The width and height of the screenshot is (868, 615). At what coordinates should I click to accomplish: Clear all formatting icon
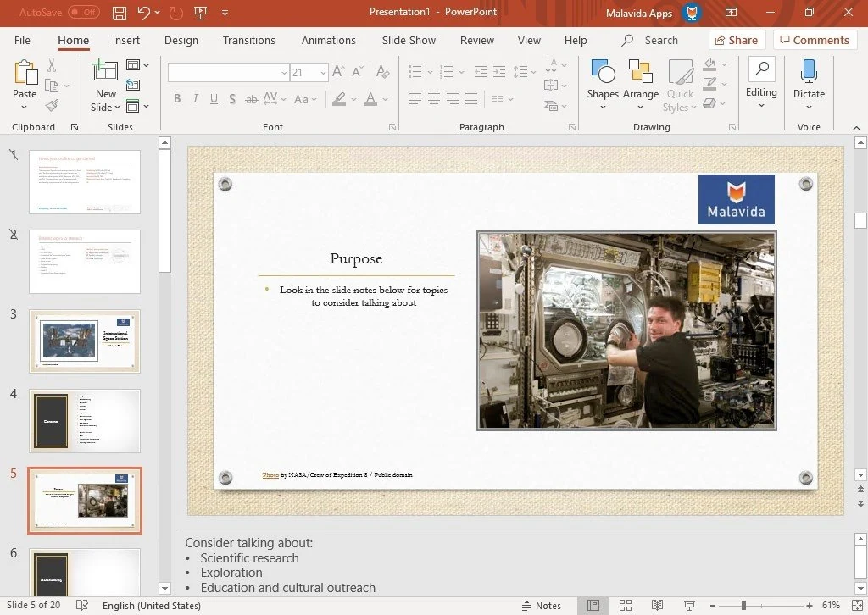coord(382,71)
